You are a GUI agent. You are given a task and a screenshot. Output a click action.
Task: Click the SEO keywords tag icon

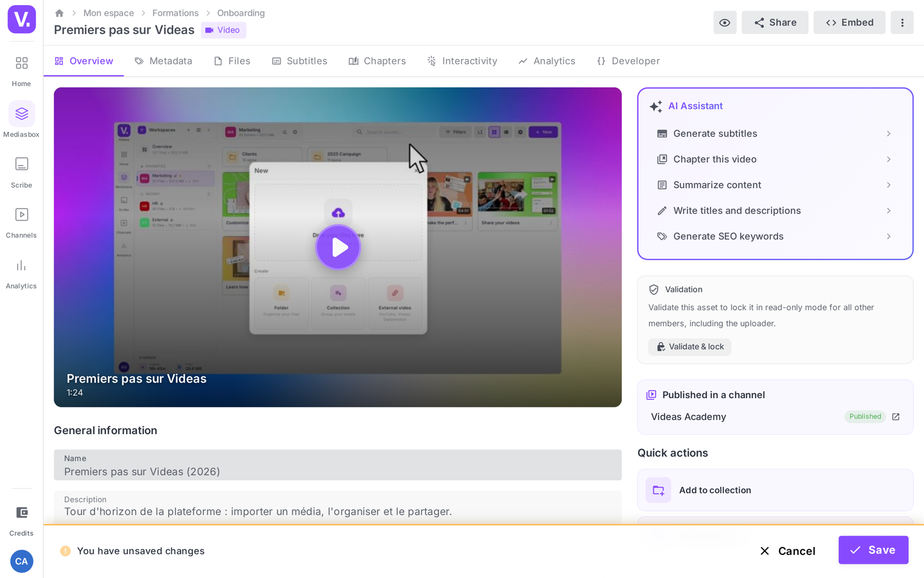click(662, 236)
